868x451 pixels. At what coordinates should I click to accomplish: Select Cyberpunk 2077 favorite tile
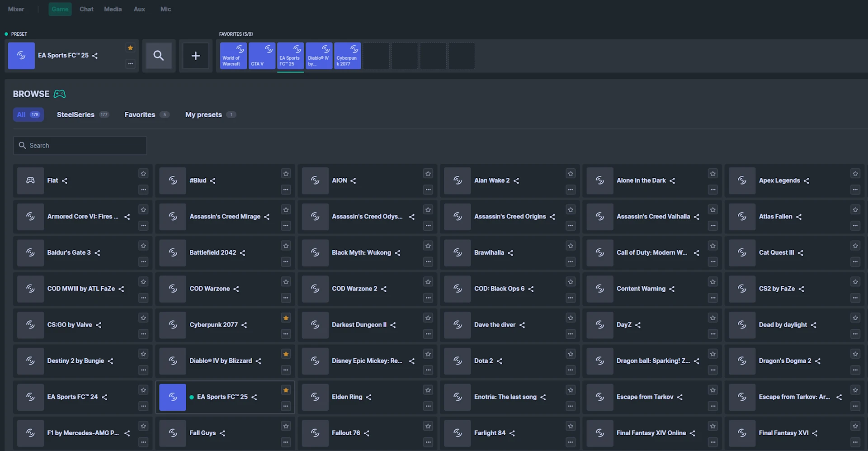click(347, 56)
